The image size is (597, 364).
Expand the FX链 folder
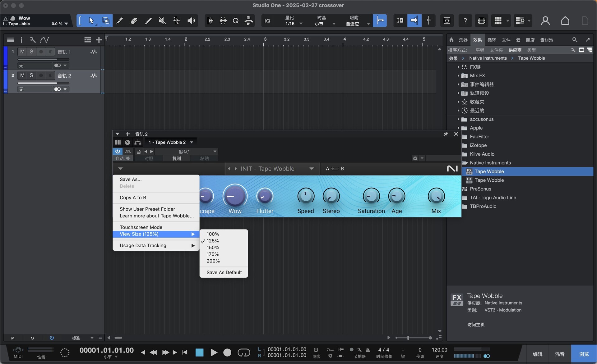(x=458, y=67)
